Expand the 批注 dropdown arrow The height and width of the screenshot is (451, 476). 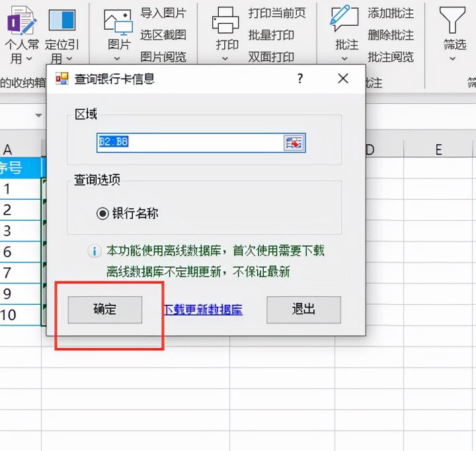click(344, 58)
